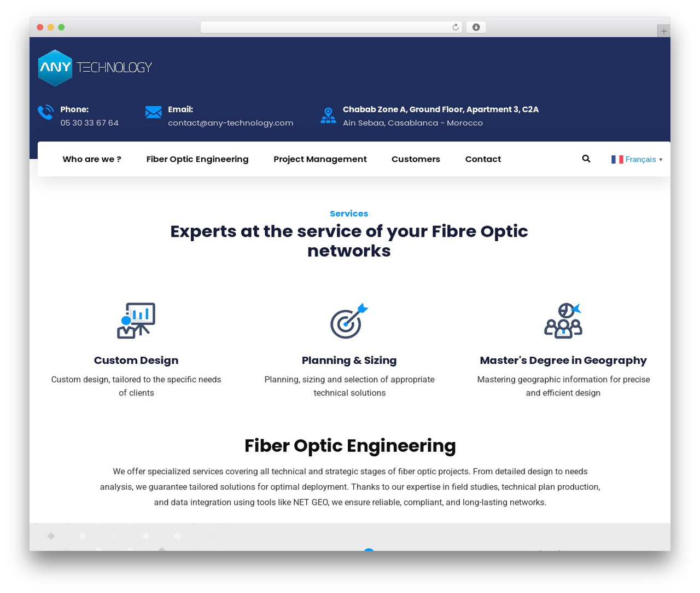Click the French flag icon
Image resolution: width=700 pixels, height=593 pixels.
(x=617, y=159)
